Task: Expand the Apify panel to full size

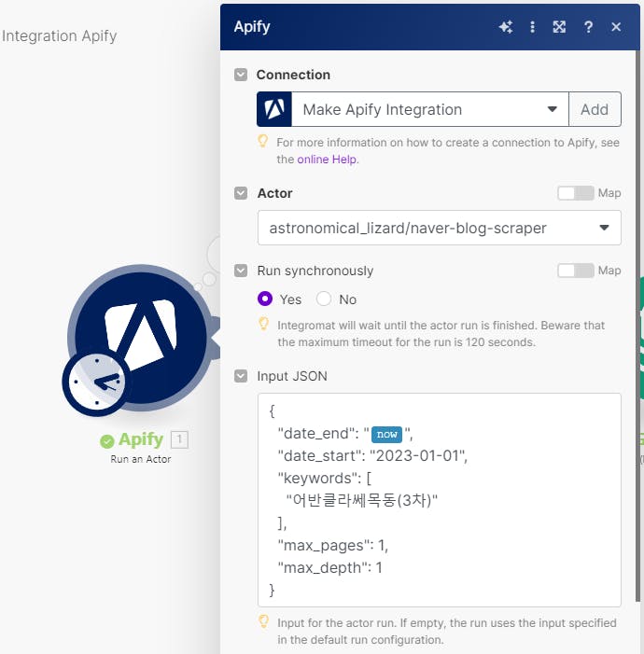Action: (559, 27)
